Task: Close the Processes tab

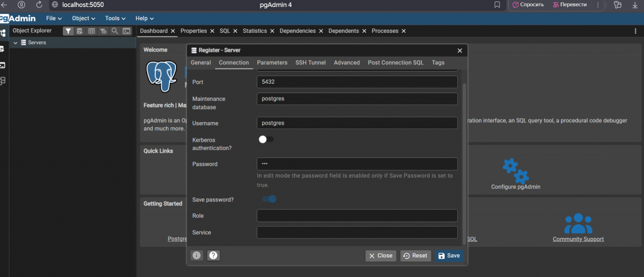Action: [x=403, y=31]
